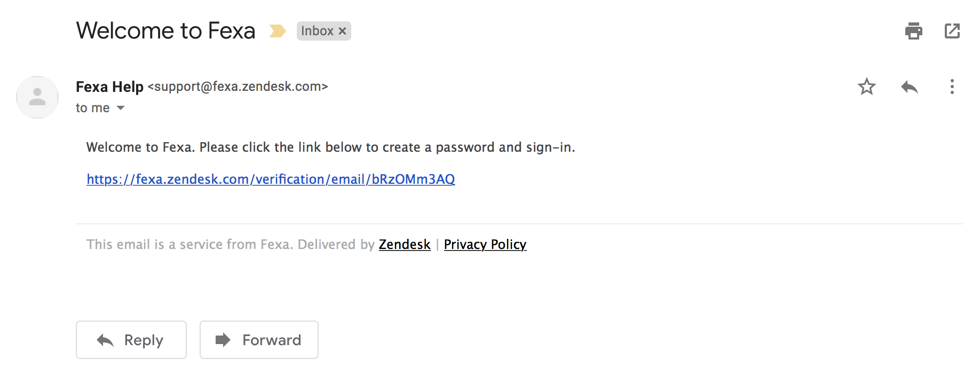Screen dimensions: 980x374
Task: Expand the 'to me' recipient details
Action: point(93,107)
